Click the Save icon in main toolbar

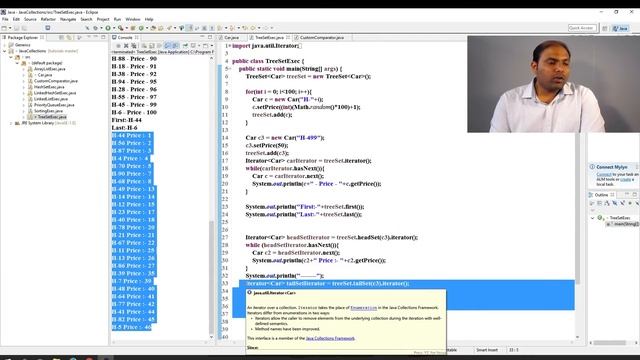(x=17, y=28)
